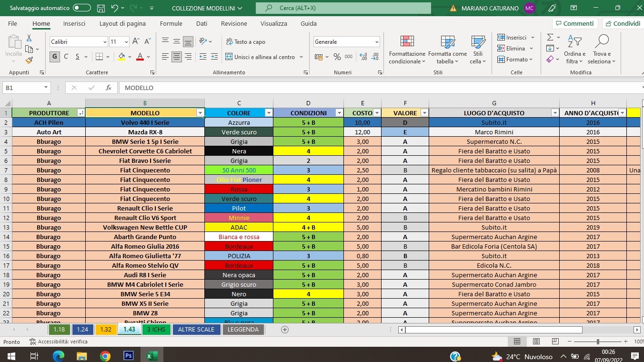Align cell text to the left

click(165, 57)
